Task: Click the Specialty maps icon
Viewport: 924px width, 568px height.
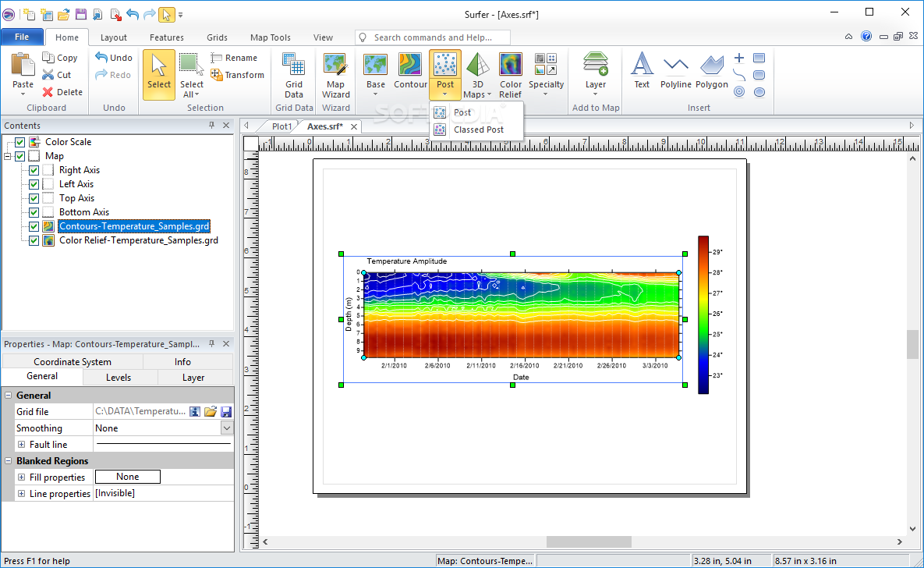Action: (x=546, y=64)
